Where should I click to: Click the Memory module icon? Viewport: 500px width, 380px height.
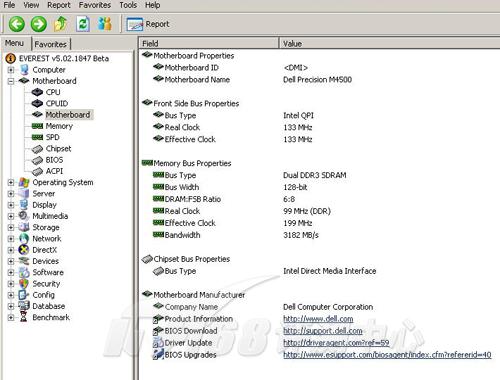pos(37,126)
